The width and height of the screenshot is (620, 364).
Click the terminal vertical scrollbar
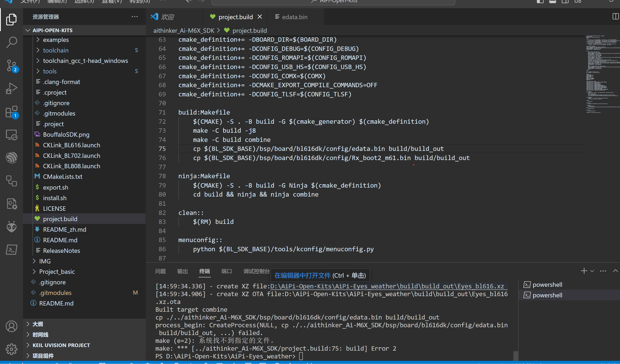[x=516, y=356]
